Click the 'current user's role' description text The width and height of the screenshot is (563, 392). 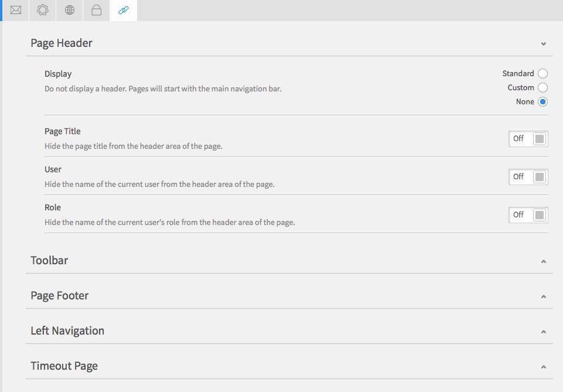tap(170, 222)
